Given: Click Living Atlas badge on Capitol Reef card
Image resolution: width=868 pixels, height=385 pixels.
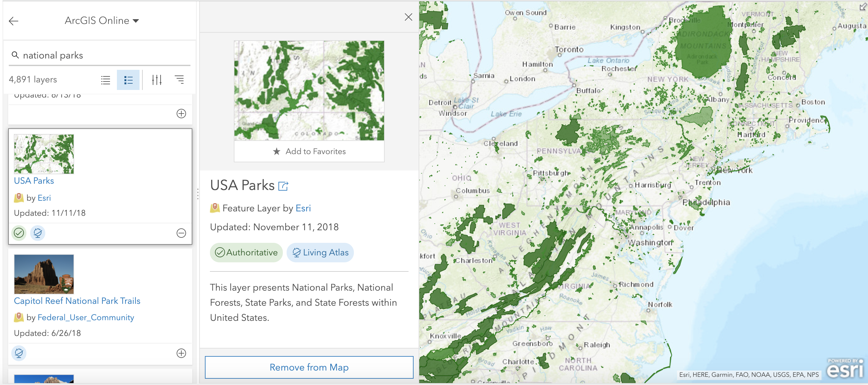Looking at the screenshot, I should 19,353.
